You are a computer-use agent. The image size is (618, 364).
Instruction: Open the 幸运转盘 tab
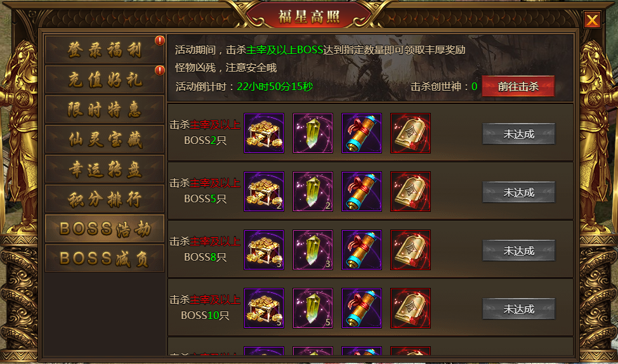(x=105, y=169)
